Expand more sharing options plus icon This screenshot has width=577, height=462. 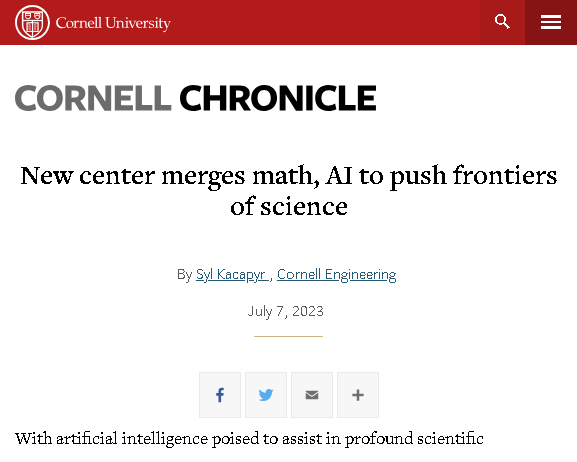(x=358, y=395)
